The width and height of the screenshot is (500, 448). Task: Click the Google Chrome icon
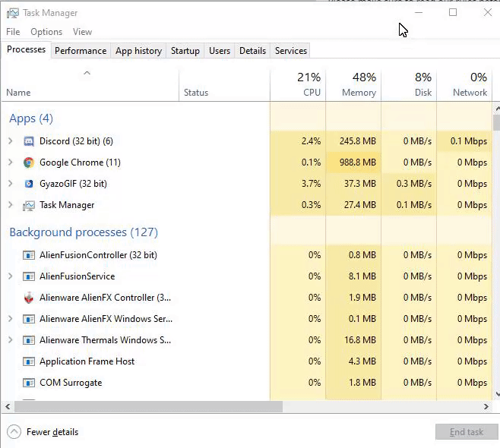(29, 162)
